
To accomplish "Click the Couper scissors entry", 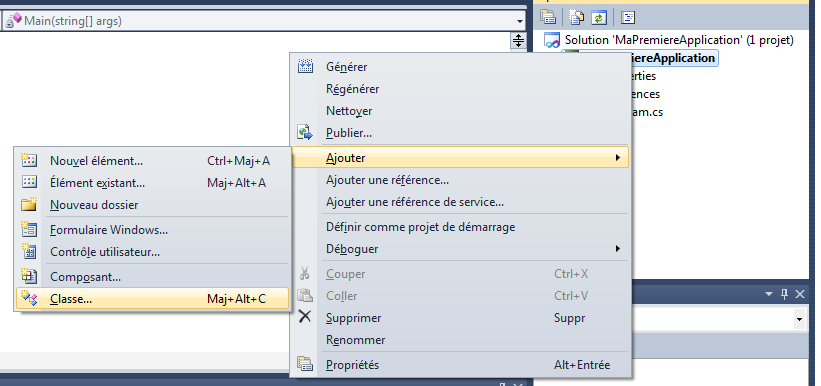I will (461, 274).
